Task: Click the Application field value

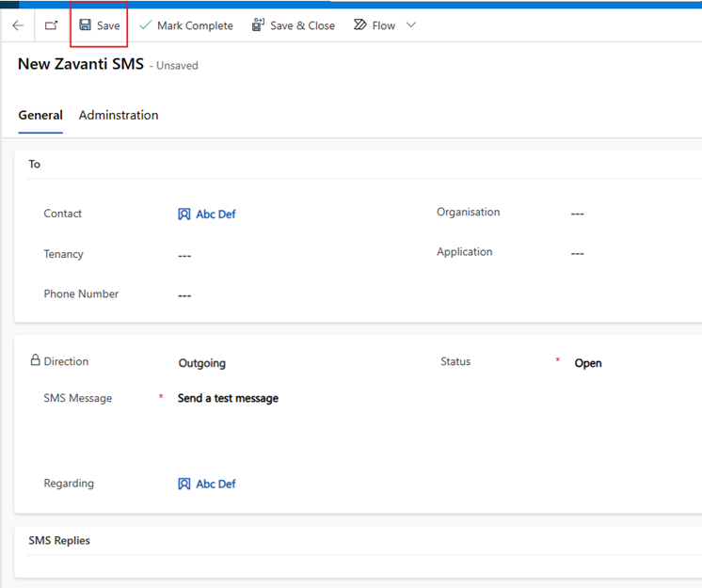Action: coord(578,254)
